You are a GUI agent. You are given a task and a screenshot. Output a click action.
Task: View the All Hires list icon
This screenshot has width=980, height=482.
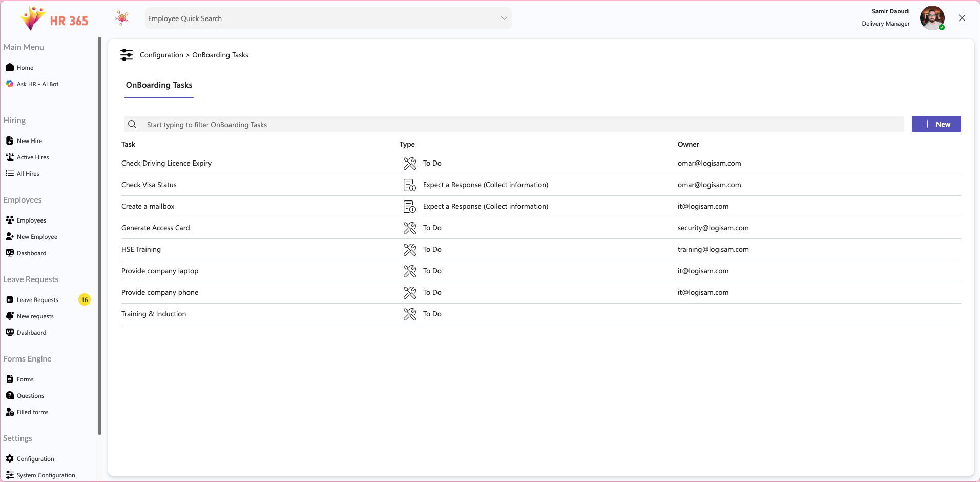pyautogui.click(x=10, y=173)
